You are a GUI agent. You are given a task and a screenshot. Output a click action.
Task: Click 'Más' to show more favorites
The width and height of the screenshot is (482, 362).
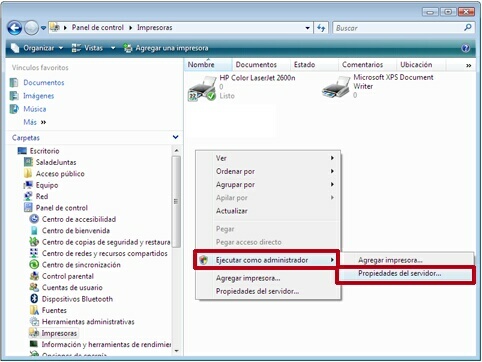pos(34,122)
